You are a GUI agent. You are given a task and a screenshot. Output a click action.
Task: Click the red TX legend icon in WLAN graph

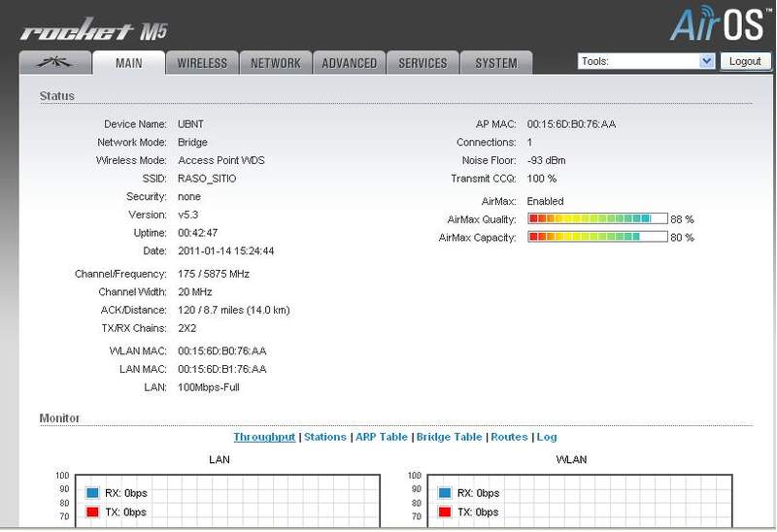[445, 512]
